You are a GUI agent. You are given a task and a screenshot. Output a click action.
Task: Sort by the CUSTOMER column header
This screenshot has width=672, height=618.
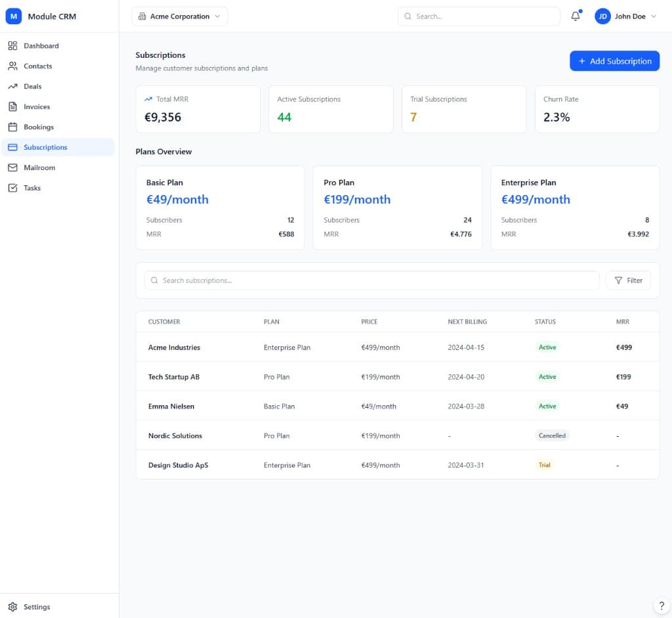click(164, 322)
